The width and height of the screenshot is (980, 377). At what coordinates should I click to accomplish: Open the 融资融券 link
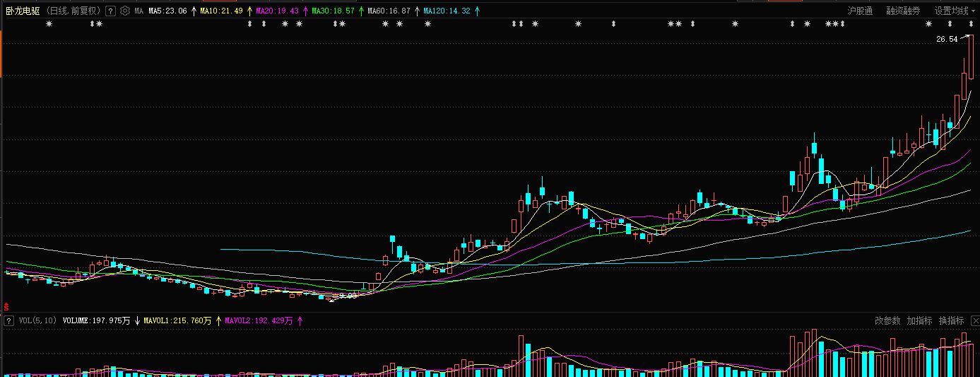click(x=903, y=11)
